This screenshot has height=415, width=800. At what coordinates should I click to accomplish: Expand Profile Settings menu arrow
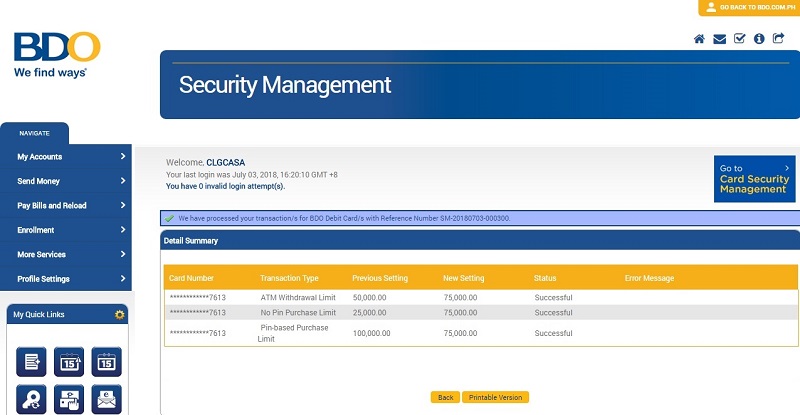pos(123,278)
